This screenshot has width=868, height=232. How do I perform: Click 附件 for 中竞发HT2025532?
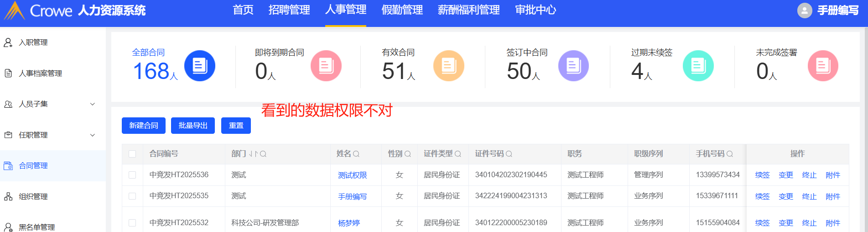pyautogui.click(x=833, y=223)
